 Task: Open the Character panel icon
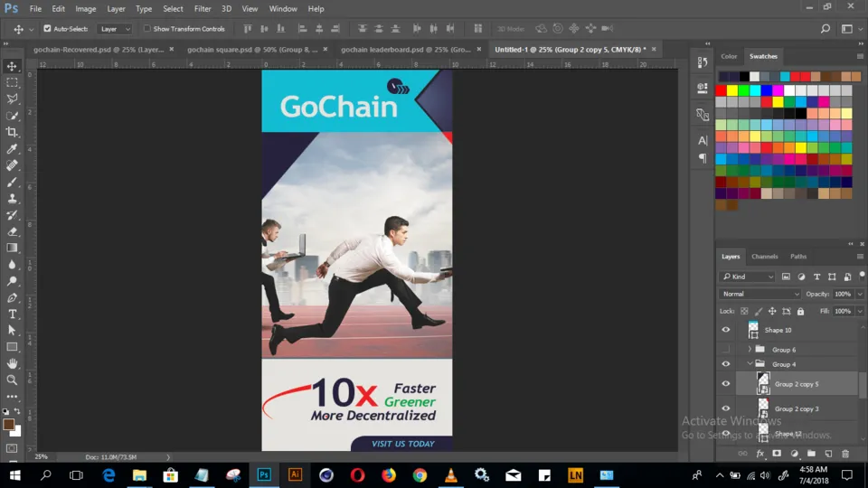click(703, 141)
